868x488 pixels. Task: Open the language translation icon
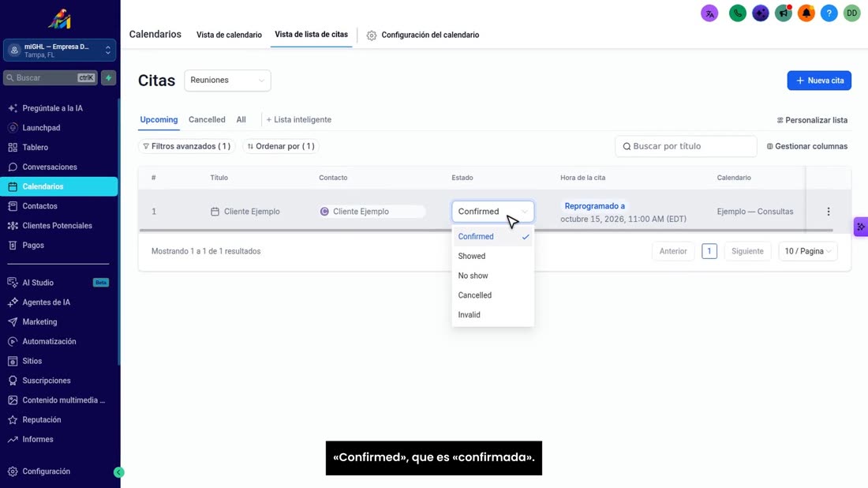pos(709,13)
